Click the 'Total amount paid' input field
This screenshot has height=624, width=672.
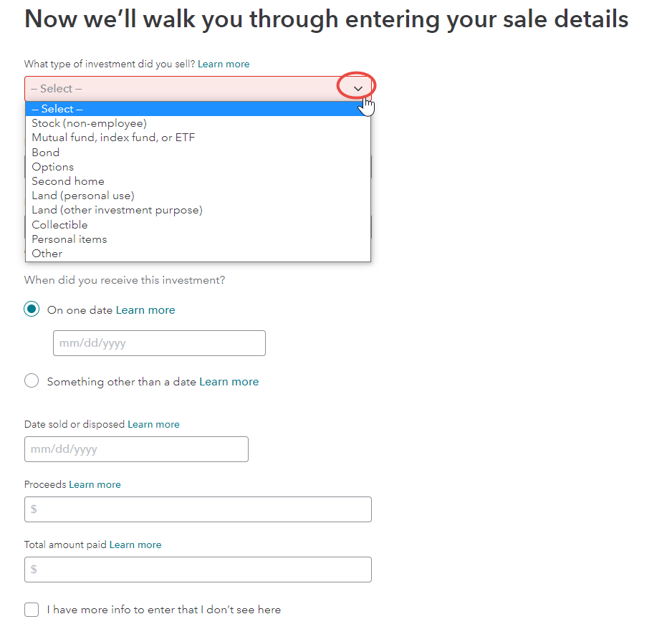[x=198, y=570]
